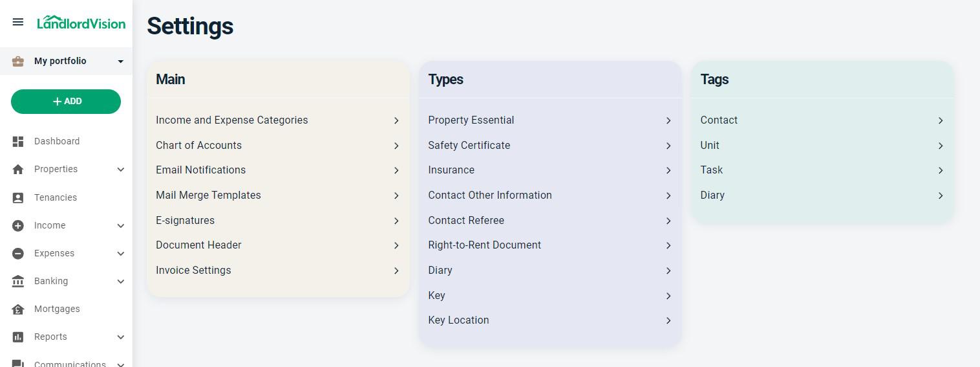The height and width of the screenshot is (367, 980).
Task: Expand the Banking sidebar submenu chevron
Action: click(120, 282)
